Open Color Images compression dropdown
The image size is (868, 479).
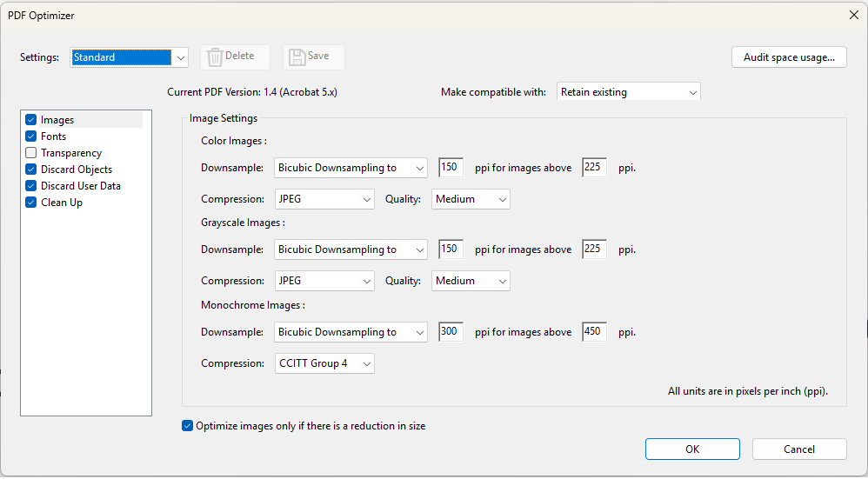324,199
